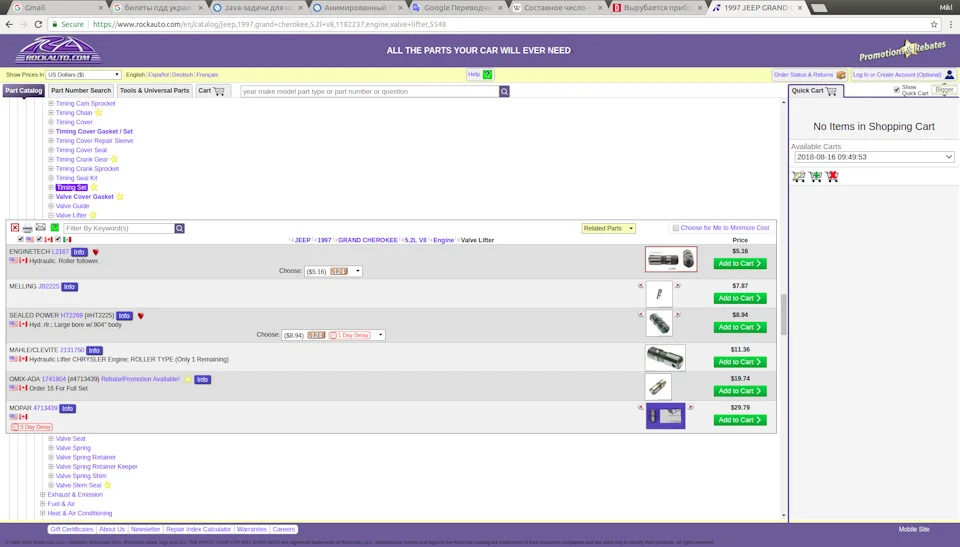Show previous image for MELLING JB2225
Image resolution: width=960 pixels, height=547 pixels.
[x=641, y=285]
